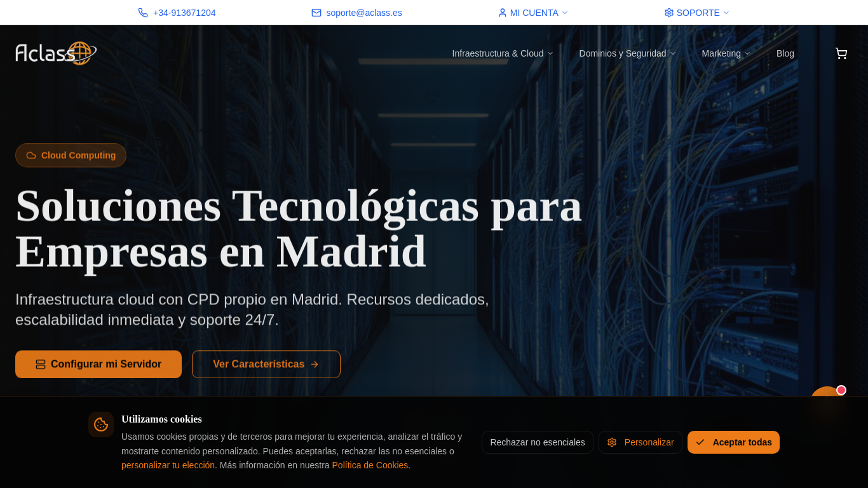Click the Aclass globe logo
Viewport: 868px width, 488px height.
coord(56,53)
